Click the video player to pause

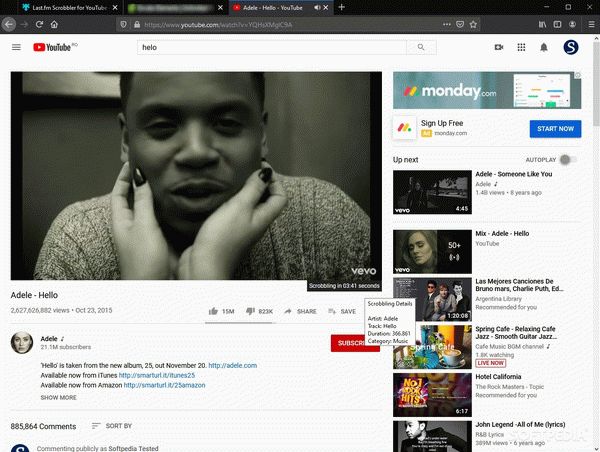tap(196, 176)
